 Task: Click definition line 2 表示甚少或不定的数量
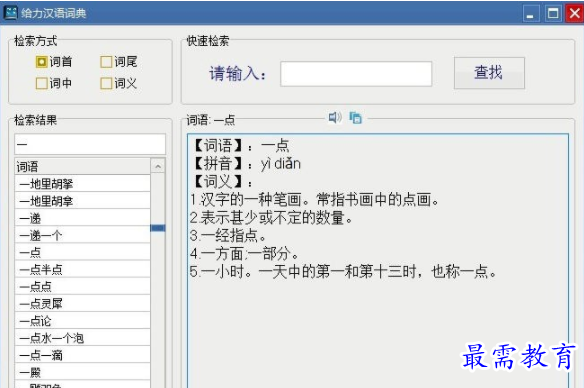(x=271, y=218)
